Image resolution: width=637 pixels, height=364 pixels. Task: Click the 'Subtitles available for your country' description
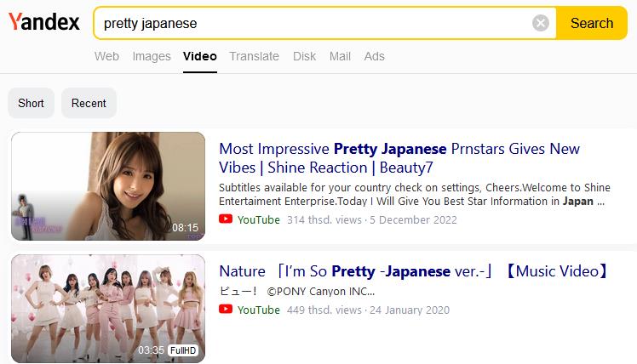point(415,195)
